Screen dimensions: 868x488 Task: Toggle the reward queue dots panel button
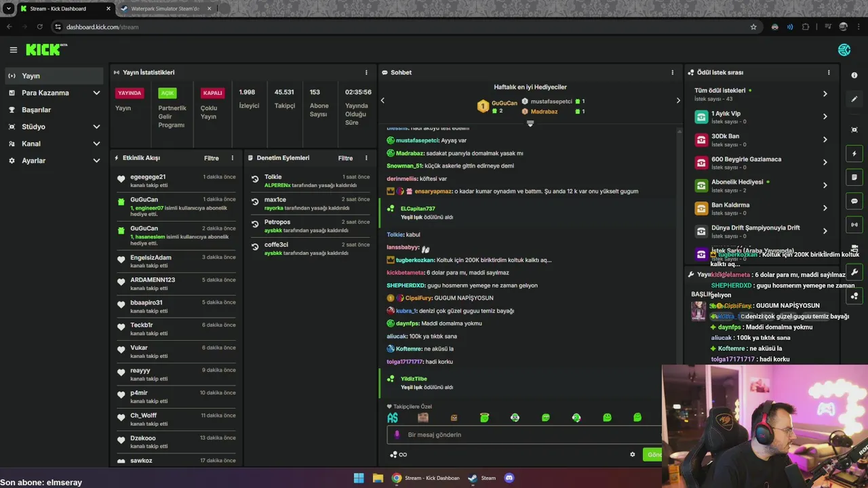854,296
